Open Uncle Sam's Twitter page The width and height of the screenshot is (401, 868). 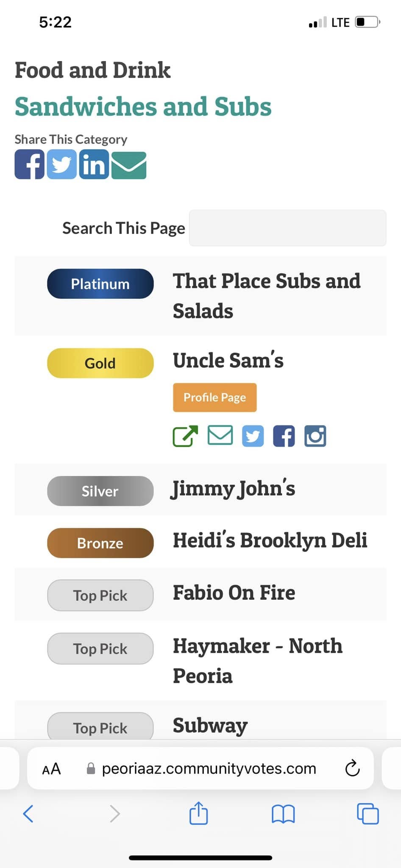pyautogui.click(x=253, y=436)
